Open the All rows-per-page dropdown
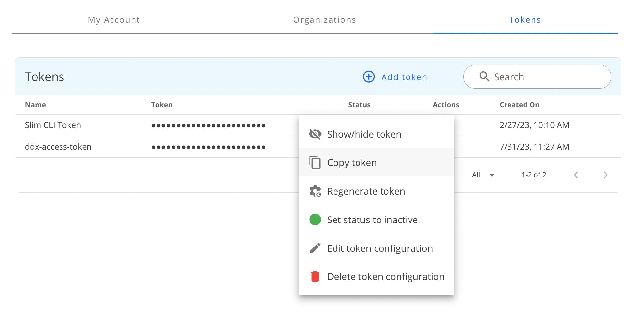This screenshot has width=644, height=312. 485,175
